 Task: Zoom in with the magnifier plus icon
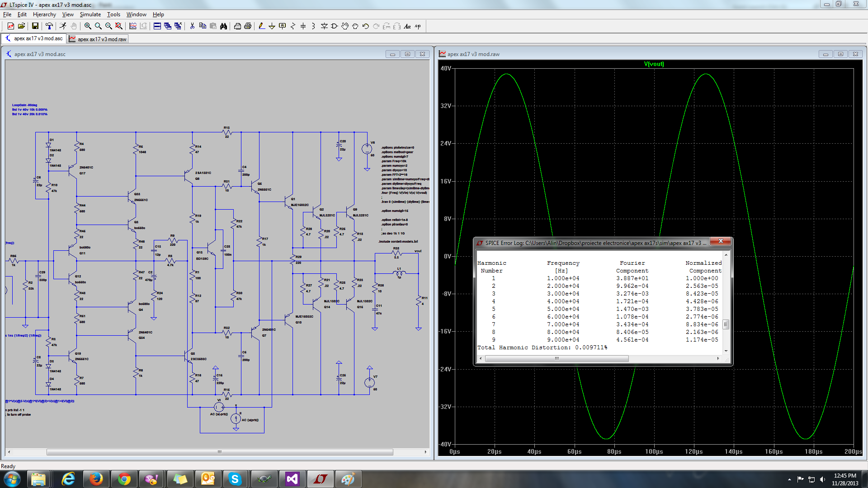tap(88, 26)
